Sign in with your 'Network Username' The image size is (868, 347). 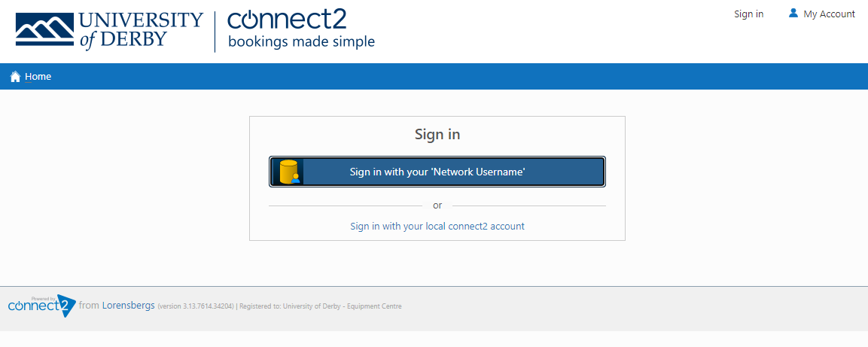pos(437,172)
